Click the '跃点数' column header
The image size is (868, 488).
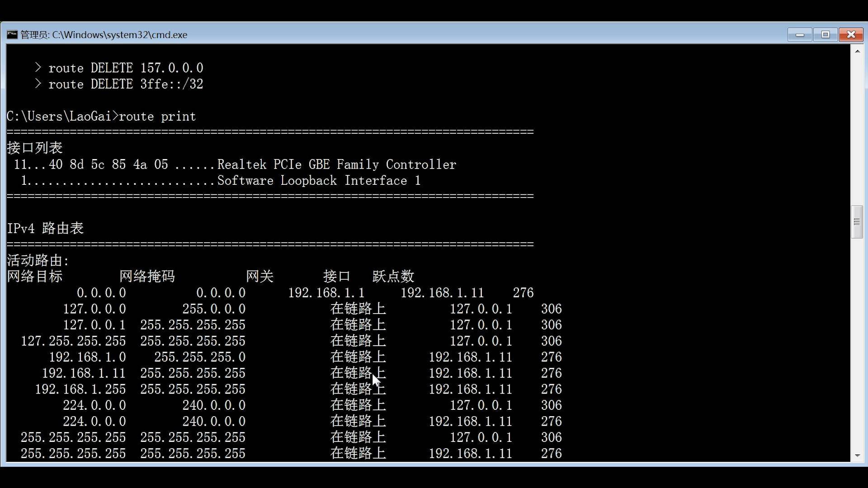pyautogui.click(x=393, y=277)
